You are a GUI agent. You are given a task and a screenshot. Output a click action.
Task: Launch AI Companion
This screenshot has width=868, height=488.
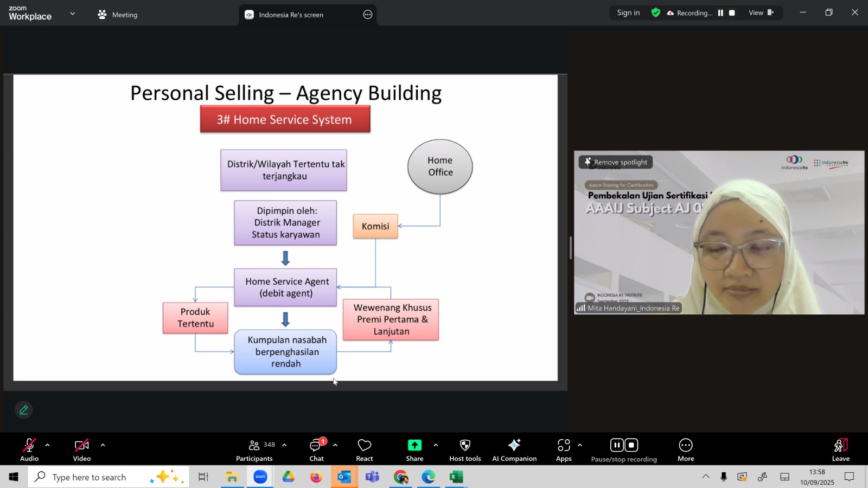click(514, 450)
